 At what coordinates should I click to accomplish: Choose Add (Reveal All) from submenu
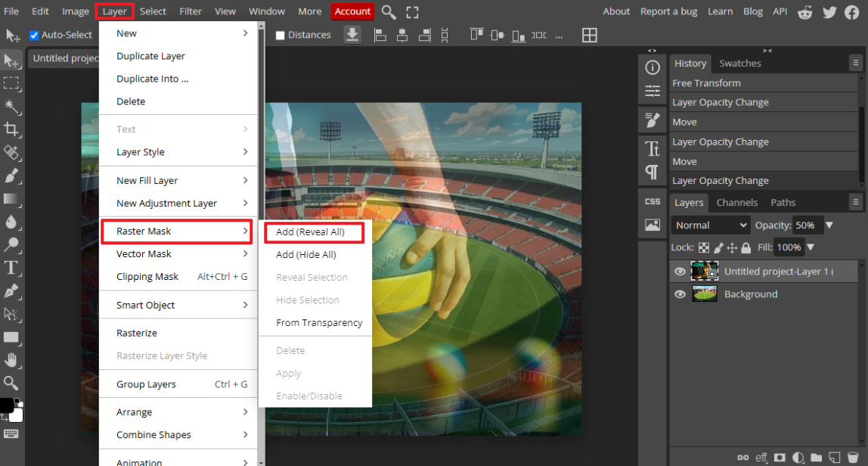(310, 232)
